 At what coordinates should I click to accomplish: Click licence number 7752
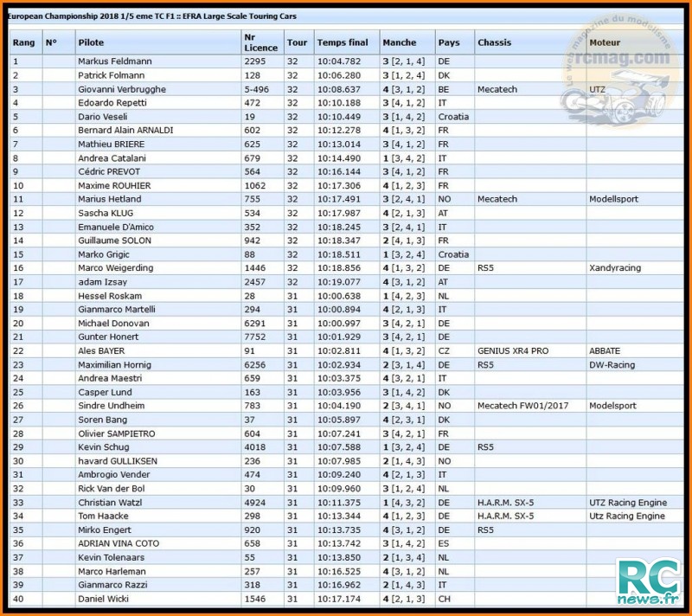click(x=254, y=337)
